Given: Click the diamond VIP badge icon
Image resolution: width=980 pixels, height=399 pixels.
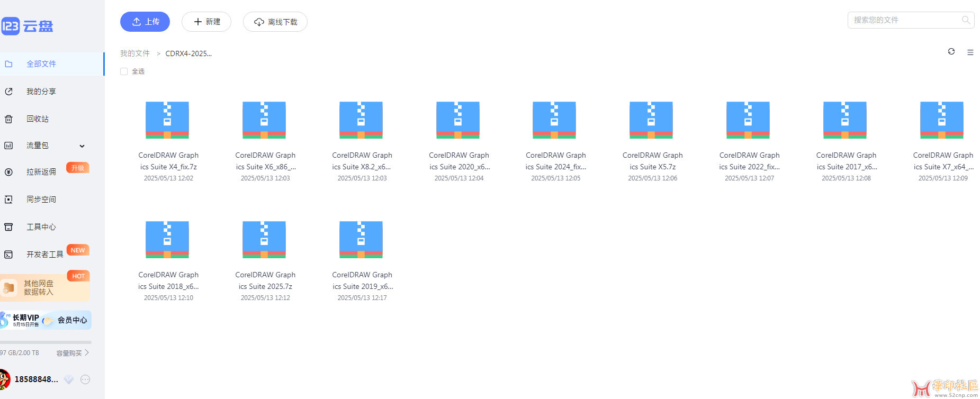Looking at the screenshot, I should (x=69, y=379).
